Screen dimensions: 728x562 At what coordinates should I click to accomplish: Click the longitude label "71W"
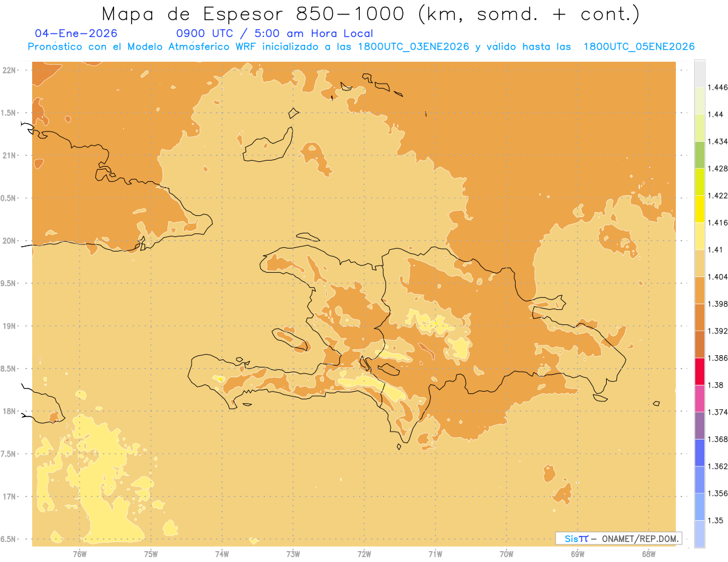(x=435, y=554)
